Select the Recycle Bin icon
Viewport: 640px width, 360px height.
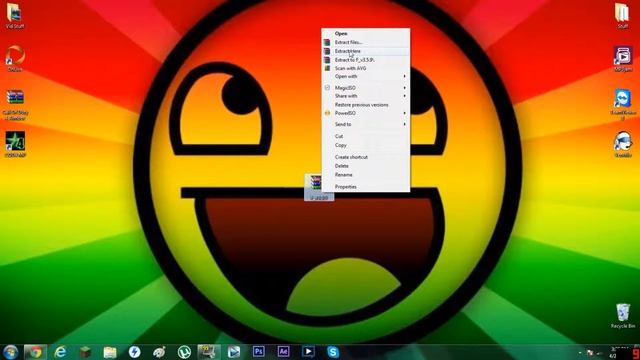[623, 316]
